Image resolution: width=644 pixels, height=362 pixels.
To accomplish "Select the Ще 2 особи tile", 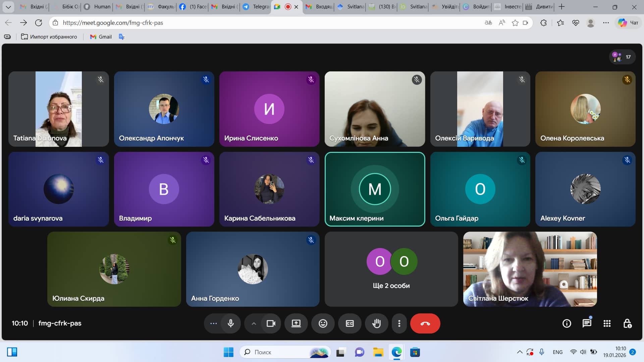I will pyautogui.click(x=391, y=269).
